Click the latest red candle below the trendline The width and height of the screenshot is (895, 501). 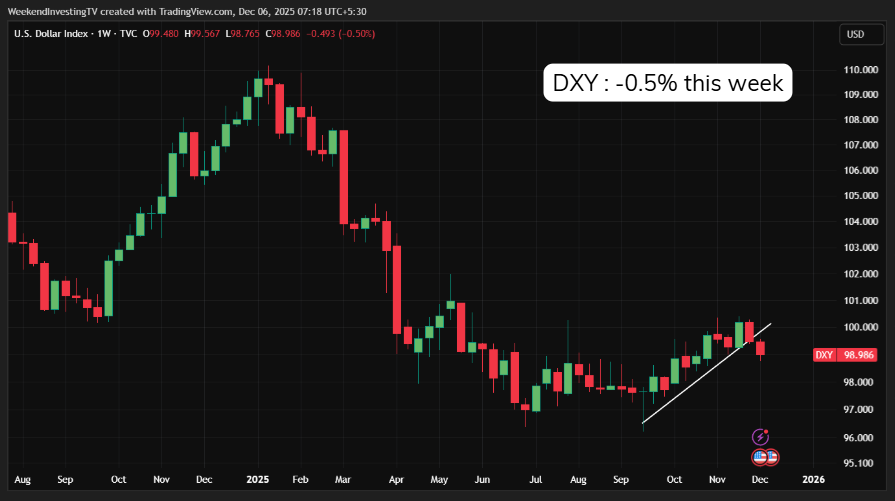(x=761, y=348)
